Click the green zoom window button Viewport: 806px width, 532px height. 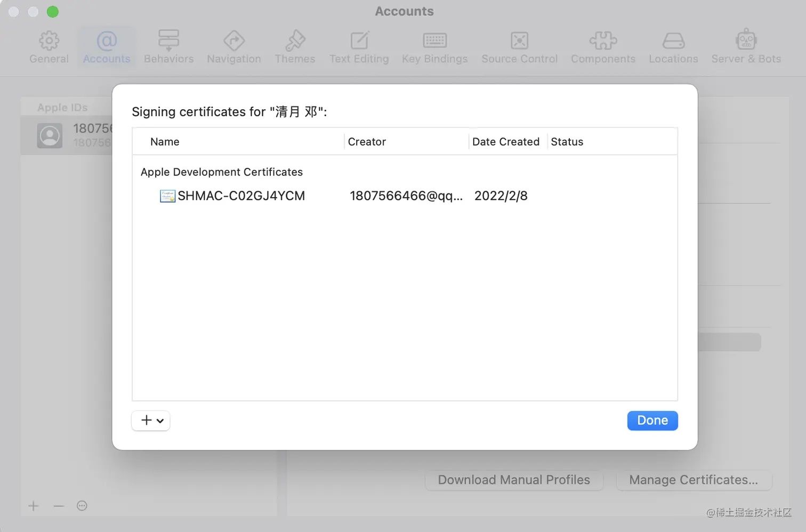pos(53,11)
